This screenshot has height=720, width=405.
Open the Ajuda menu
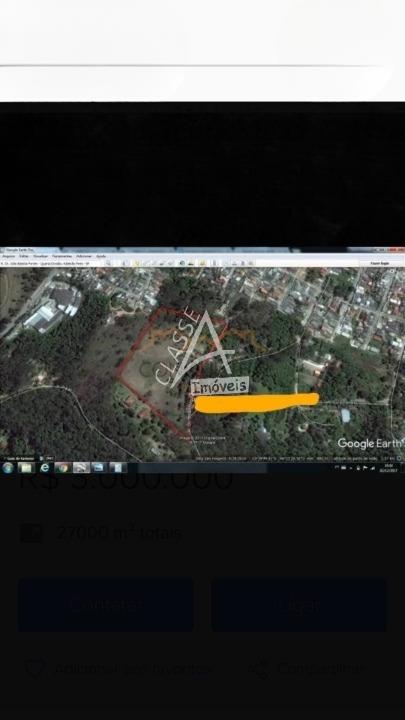tap(101, 256)
